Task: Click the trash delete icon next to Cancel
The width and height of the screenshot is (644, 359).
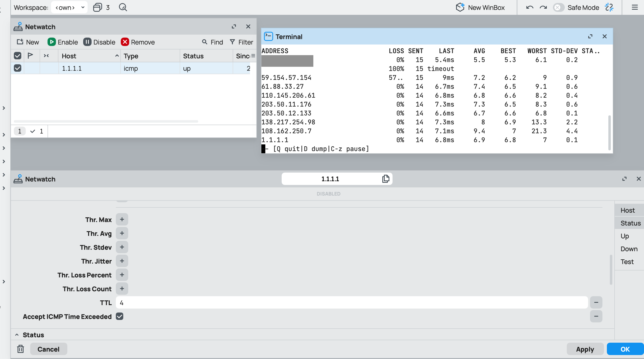Action: pyautogui.click(x=21, y=349)
